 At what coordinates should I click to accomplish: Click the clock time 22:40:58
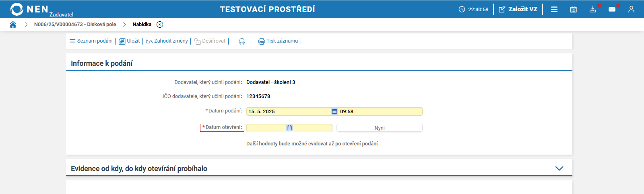click(x=473, y=9)
